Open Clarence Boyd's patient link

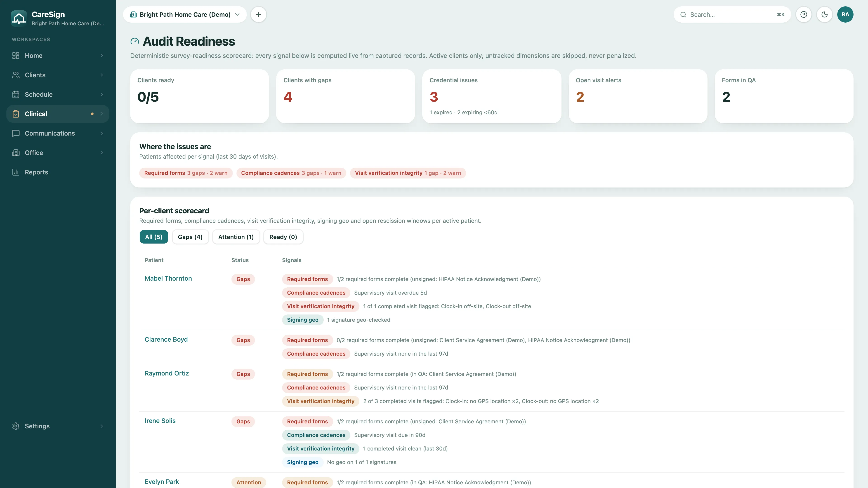click(166, 340)
